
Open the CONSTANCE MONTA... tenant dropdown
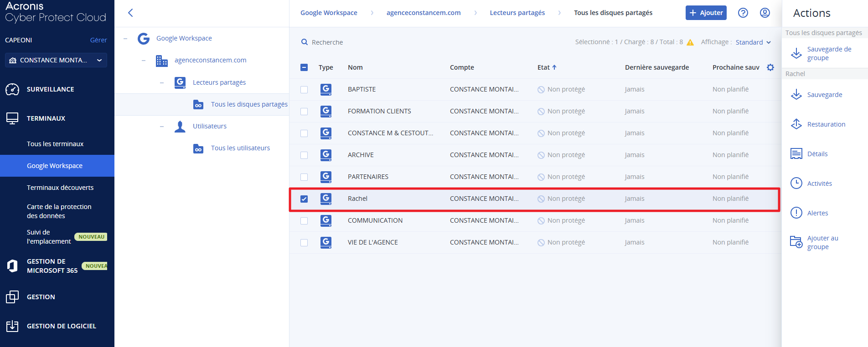(56, 60)
